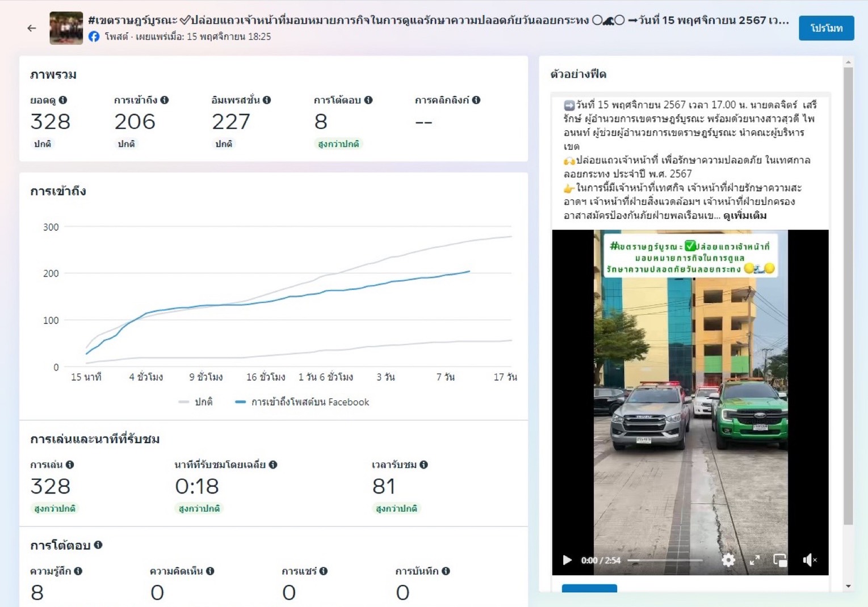Click the post thumbnail image in header
This screenshot has width=868, height=607.
[66, 28]
